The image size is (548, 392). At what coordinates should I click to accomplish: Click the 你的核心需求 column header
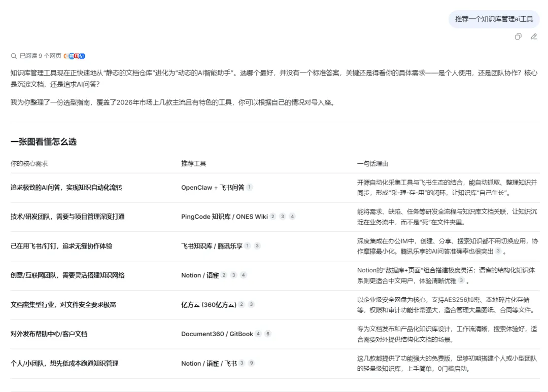29,163
